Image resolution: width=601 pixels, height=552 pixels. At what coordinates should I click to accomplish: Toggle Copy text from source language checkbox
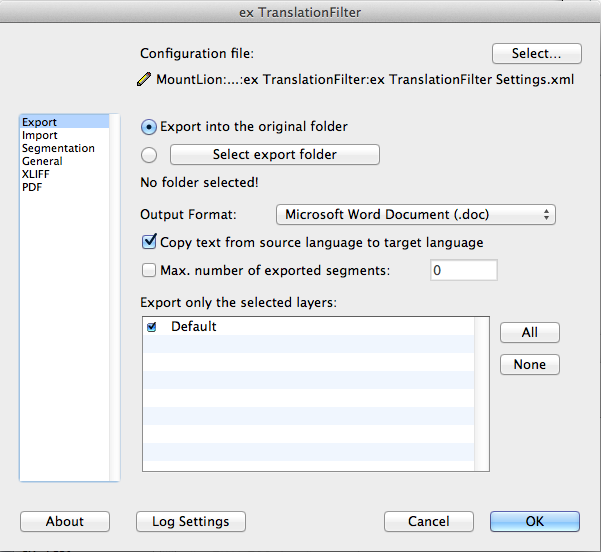(x=149, y=242)
